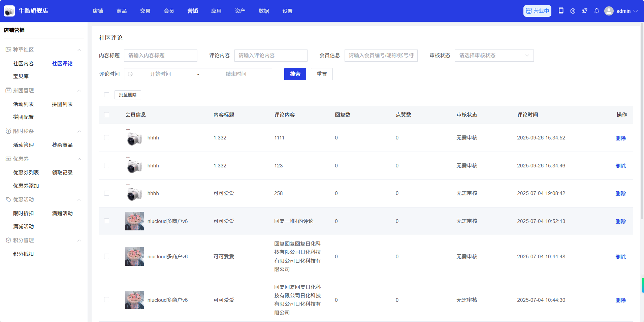This screenshot has height=322, width=644.
Task: Collapse the 种草社区 sidebar group
Action: pos(79,50)
